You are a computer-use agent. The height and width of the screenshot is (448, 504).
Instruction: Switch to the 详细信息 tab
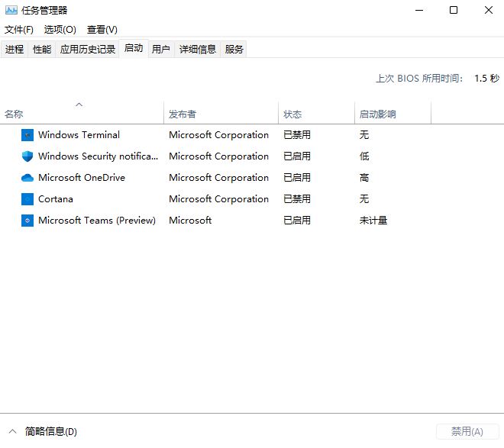(x=197, y=49)
